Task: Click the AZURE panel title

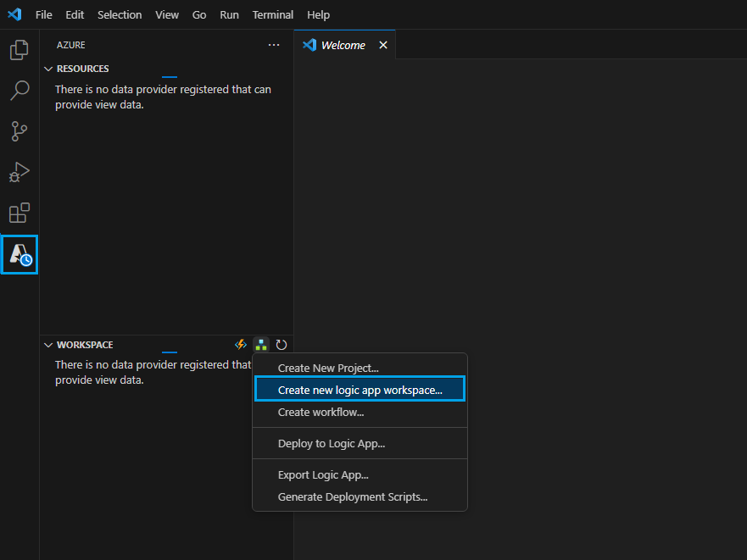Action: pyautogui.click(x=71, y=45)
